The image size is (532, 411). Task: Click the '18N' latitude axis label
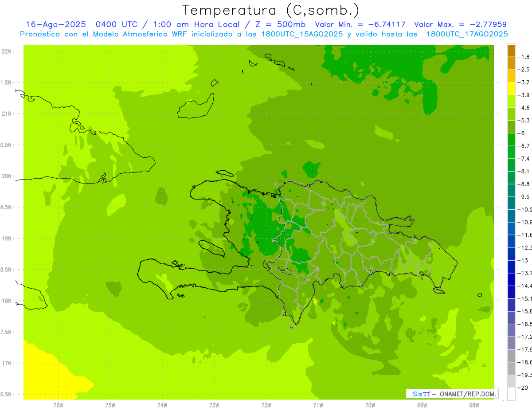[x=7, y=301]
